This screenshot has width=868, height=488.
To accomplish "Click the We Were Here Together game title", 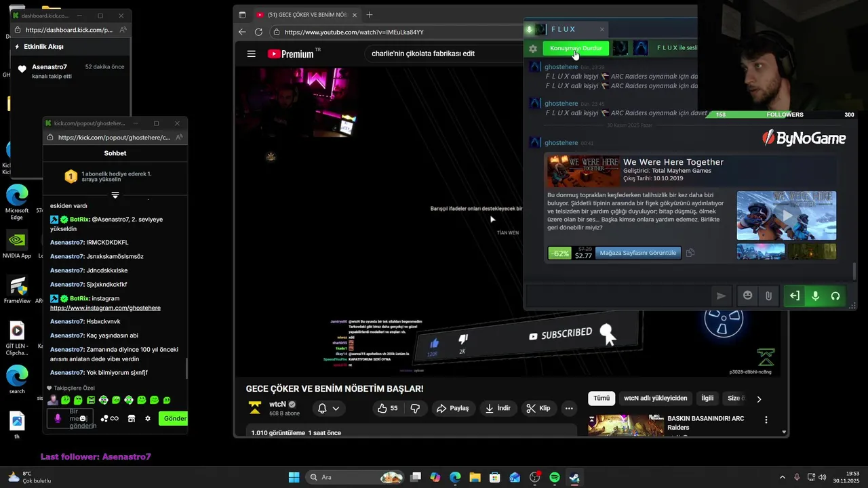I will tap(673, 162).
